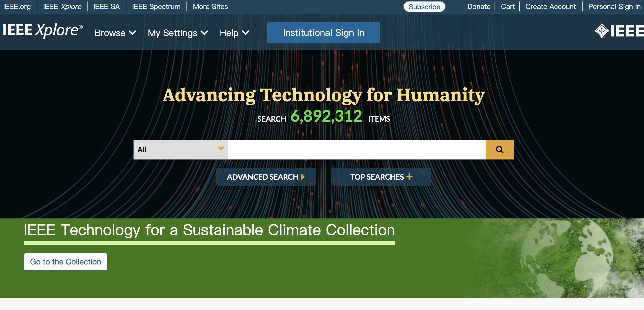Click the Donate link
644x310 pixels.
tap(479, 6)
